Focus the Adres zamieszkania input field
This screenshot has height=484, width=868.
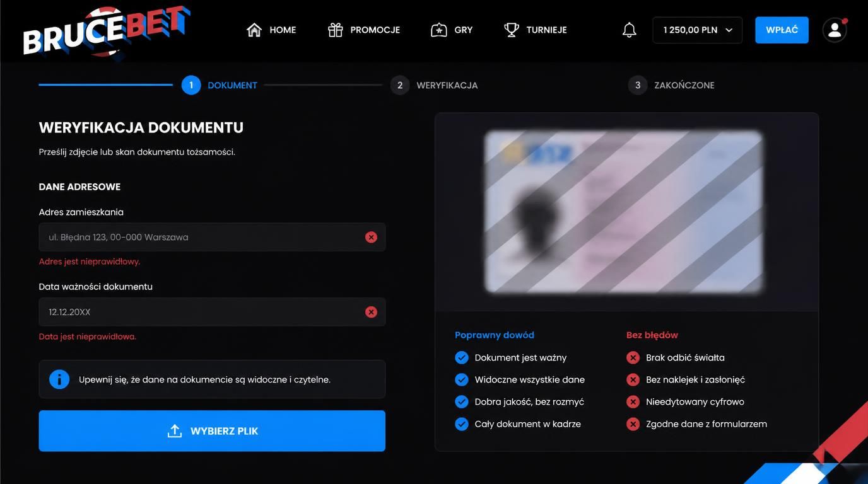(x=212, y=237)
